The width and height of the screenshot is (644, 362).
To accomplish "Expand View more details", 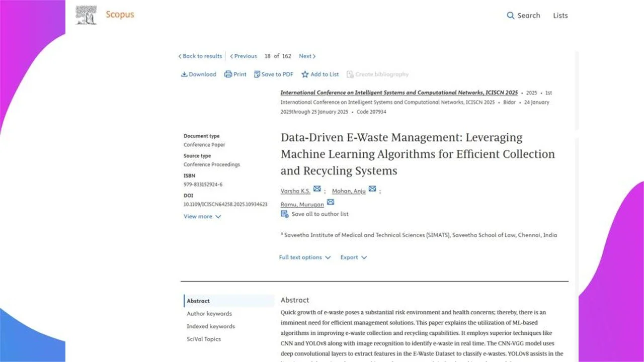I will tap(202, 217).
